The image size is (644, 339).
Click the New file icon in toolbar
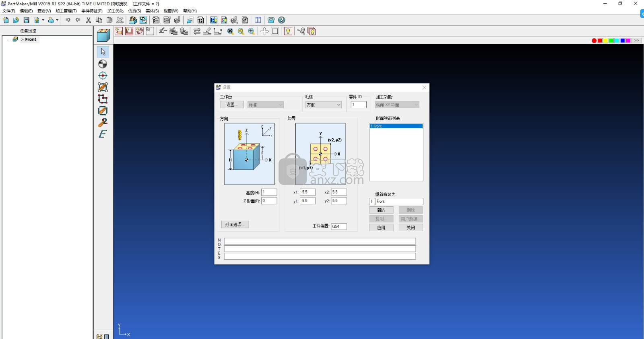point(6,20)
